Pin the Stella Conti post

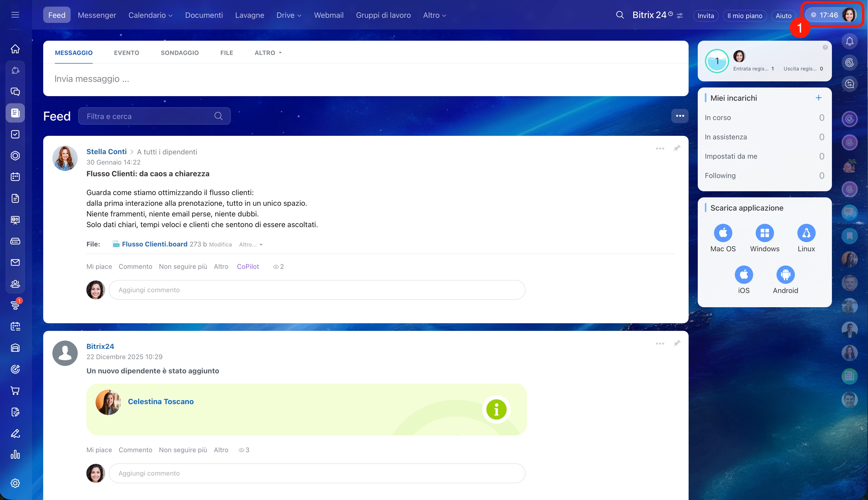click(677, 148)
